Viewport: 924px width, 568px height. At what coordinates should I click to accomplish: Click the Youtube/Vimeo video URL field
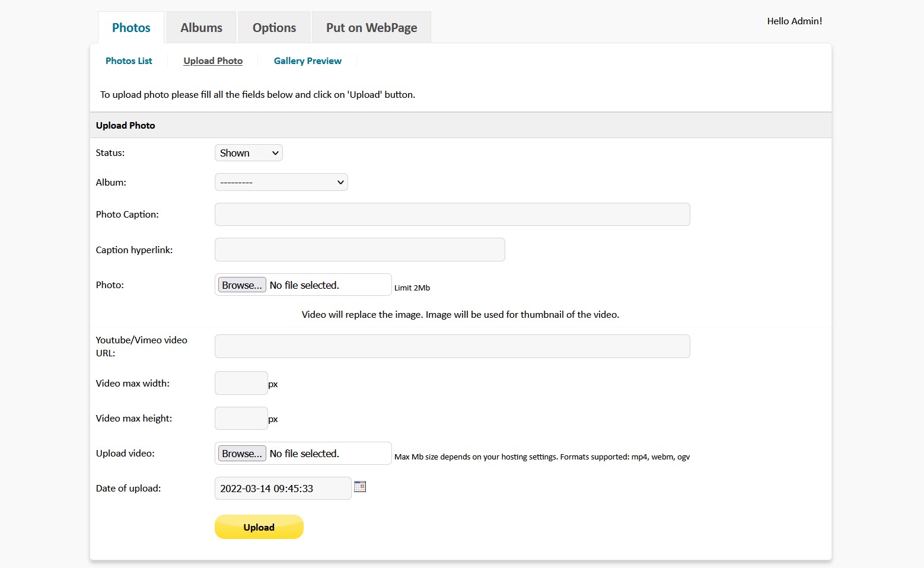tap(452, 346)
